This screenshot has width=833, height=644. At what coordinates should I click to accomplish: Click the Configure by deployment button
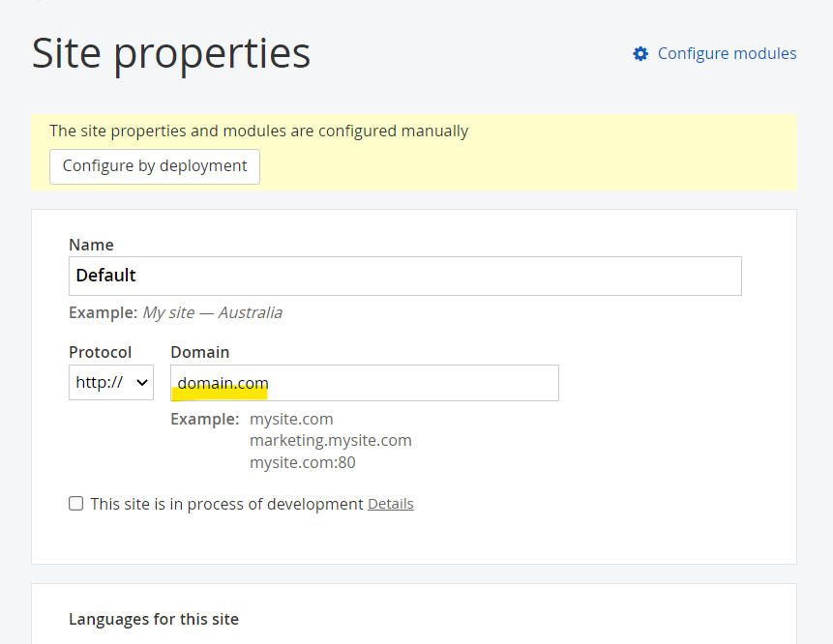[155, 166]
